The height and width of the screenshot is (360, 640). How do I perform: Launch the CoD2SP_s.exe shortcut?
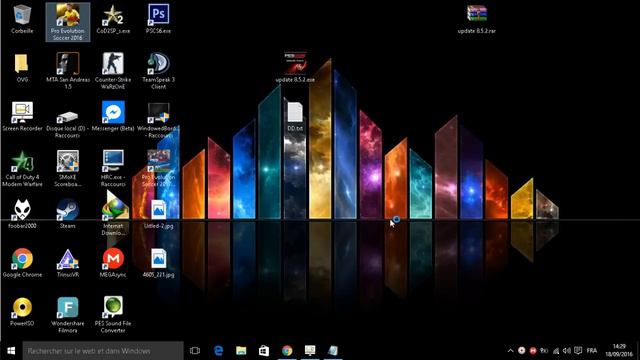(113, 20)
